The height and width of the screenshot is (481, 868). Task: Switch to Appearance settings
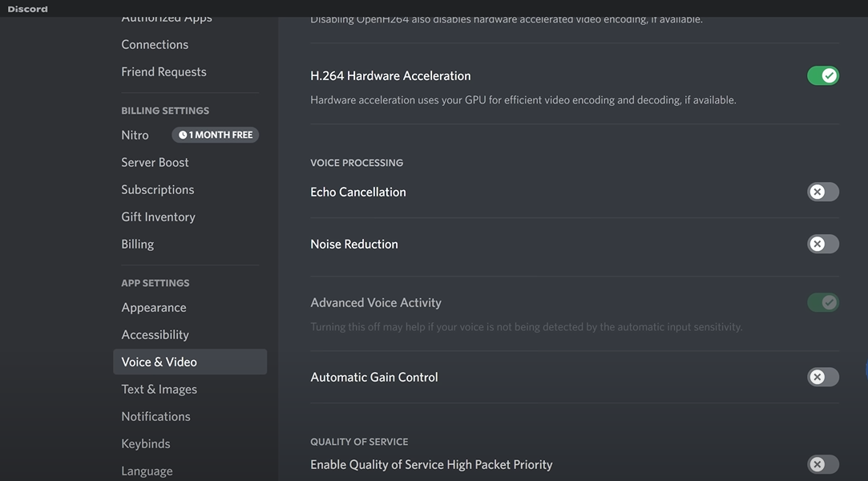click(153, 308)
